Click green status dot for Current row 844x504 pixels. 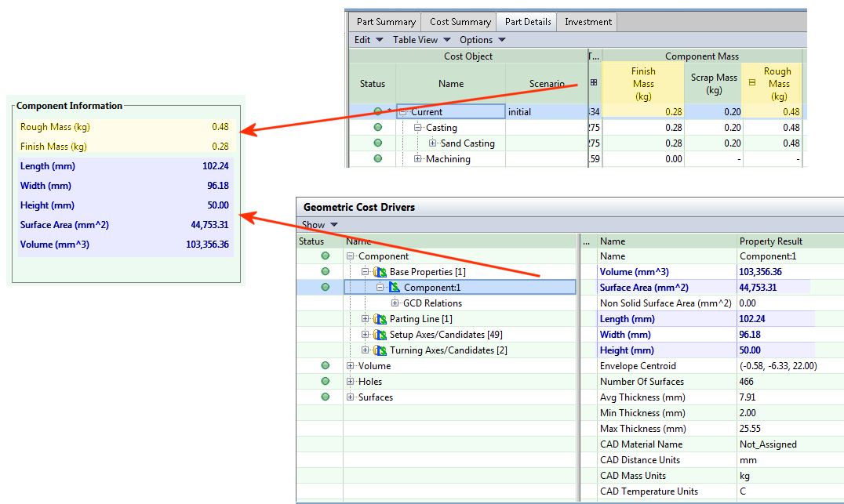pyautogui.click(x=377, y=112)
